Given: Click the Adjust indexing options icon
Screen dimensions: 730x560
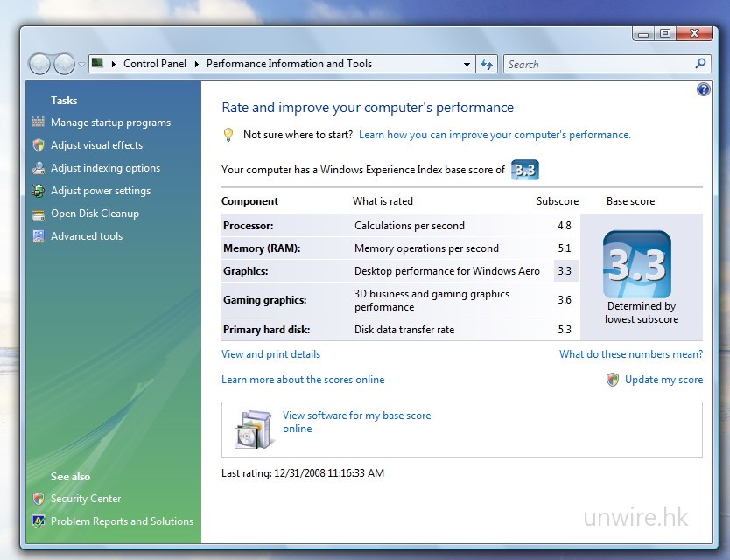Looking at the screenshot, I should click(38, 168).
